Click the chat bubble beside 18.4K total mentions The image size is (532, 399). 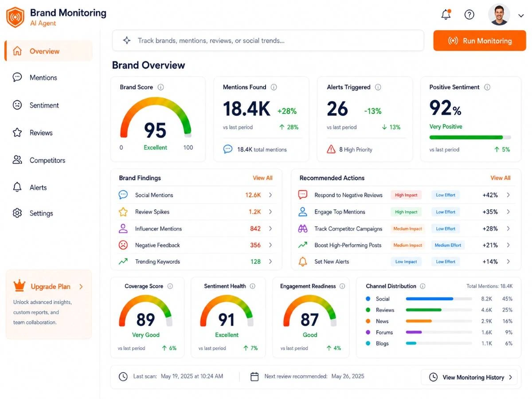228,149
